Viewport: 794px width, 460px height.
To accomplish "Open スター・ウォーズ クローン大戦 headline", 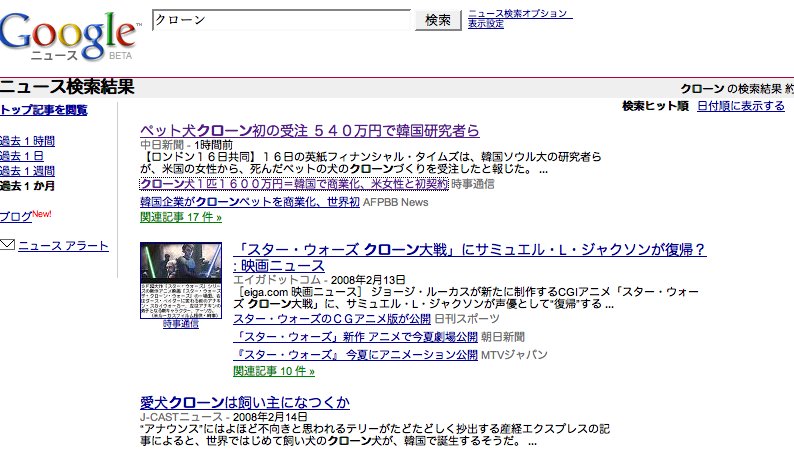I will coord(469,257).
